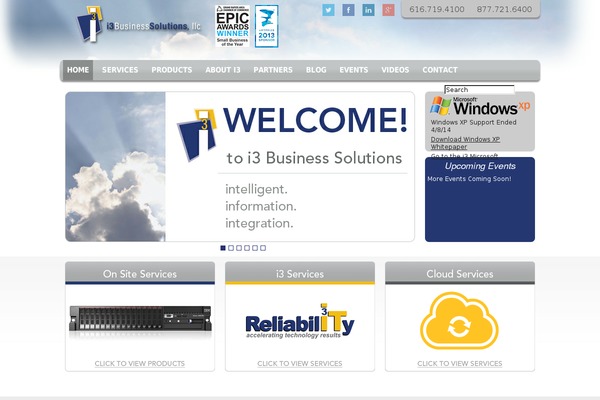The image size is (600, 400).
Task: Select the third slideshow indicator dot
Action: (239, 248)
